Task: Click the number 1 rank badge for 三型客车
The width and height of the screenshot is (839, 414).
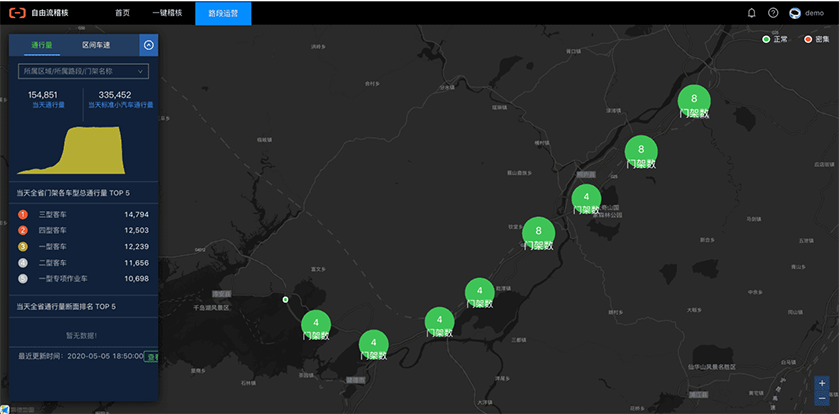Action: pos(23,214)
